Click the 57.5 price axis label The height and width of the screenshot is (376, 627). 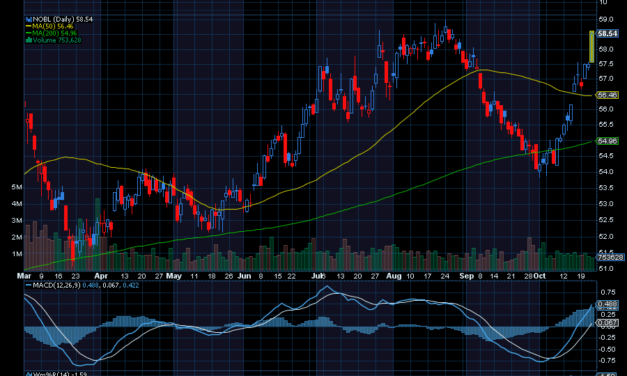[x=605, y=64]
